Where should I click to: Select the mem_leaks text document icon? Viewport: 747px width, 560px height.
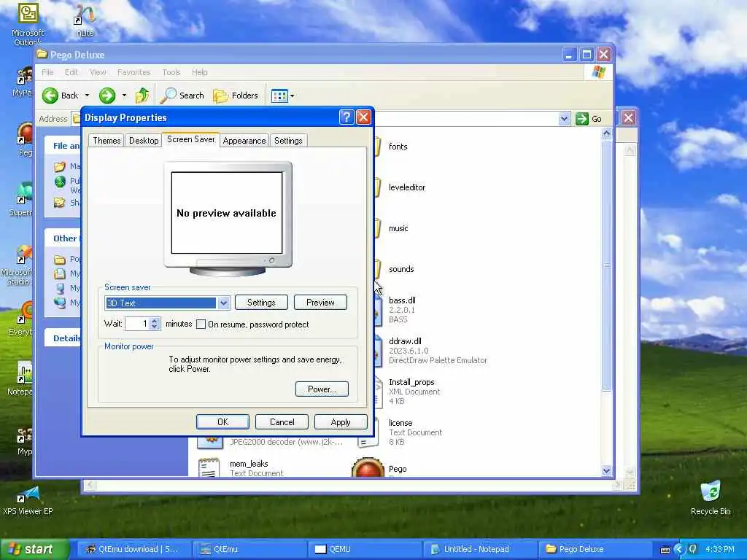tap(209, 467)
